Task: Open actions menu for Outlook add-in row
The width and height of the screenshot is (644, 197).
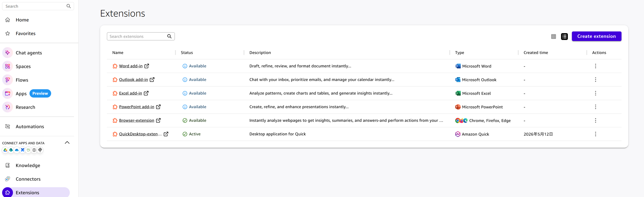Action: click(595, 80)
